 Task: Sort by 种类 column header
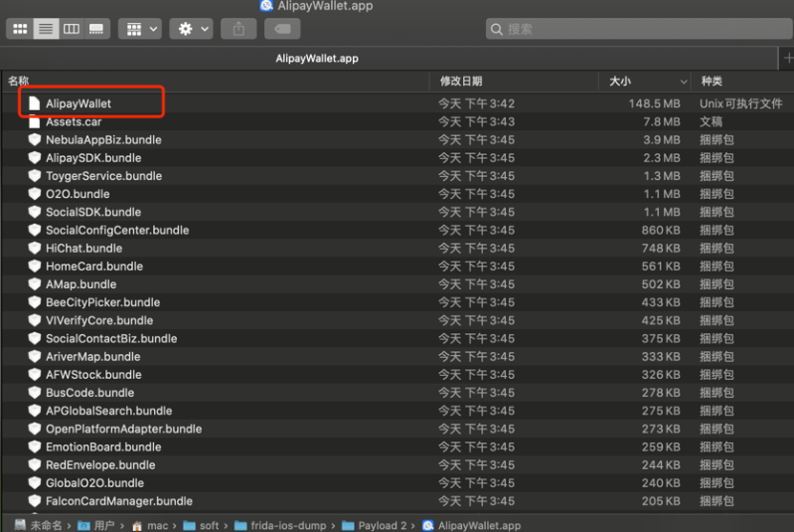712,81
